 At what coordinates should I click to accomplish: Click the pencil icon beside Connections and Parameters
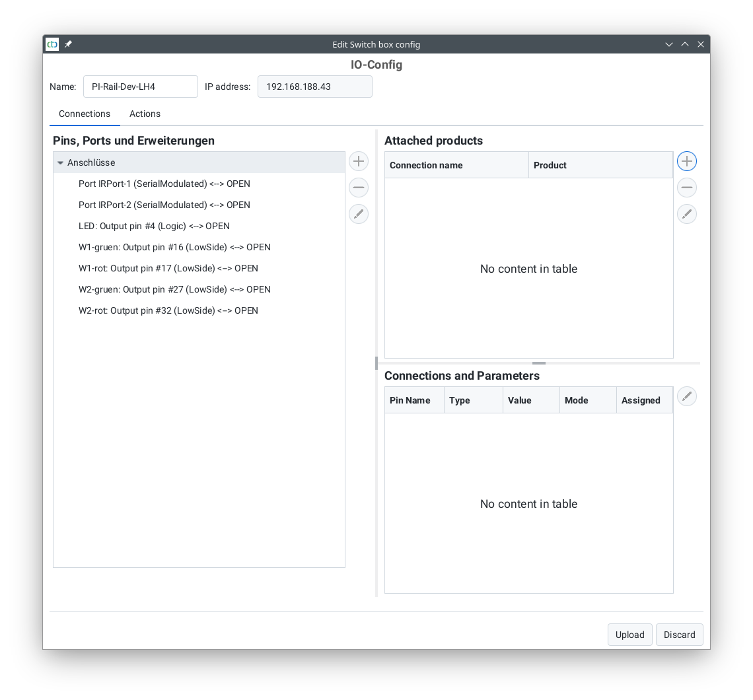686,396
